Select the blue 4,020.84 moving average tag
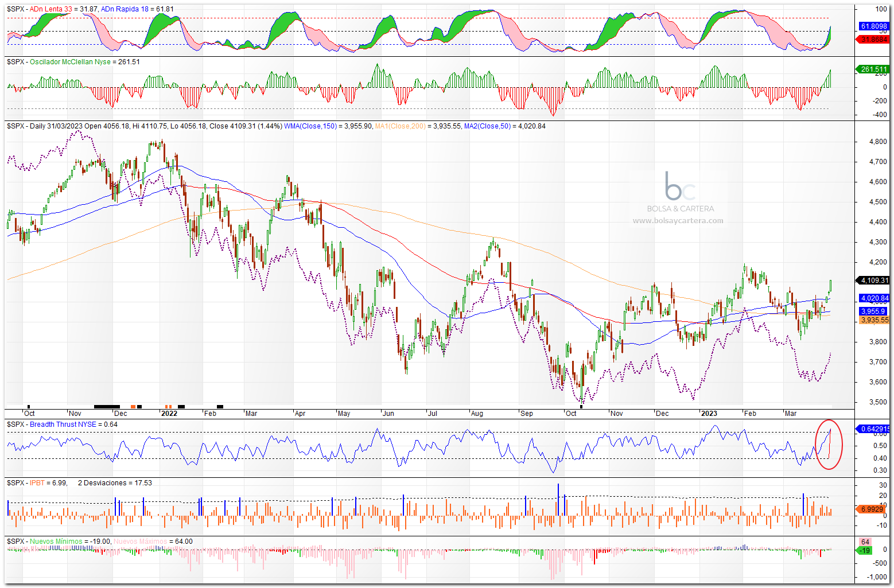Image resolution: width=894 pixels, height=588 pixels. 874,298
